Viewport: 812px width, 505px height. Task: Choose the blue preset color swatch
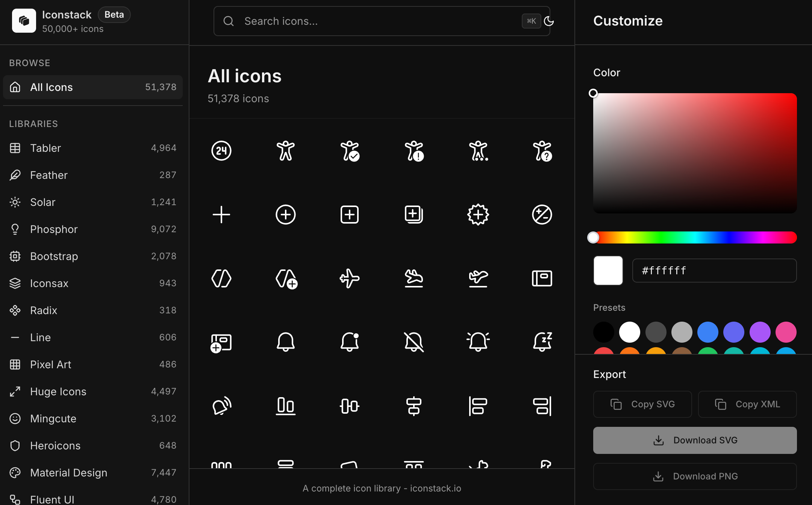(x=707, y=332)
